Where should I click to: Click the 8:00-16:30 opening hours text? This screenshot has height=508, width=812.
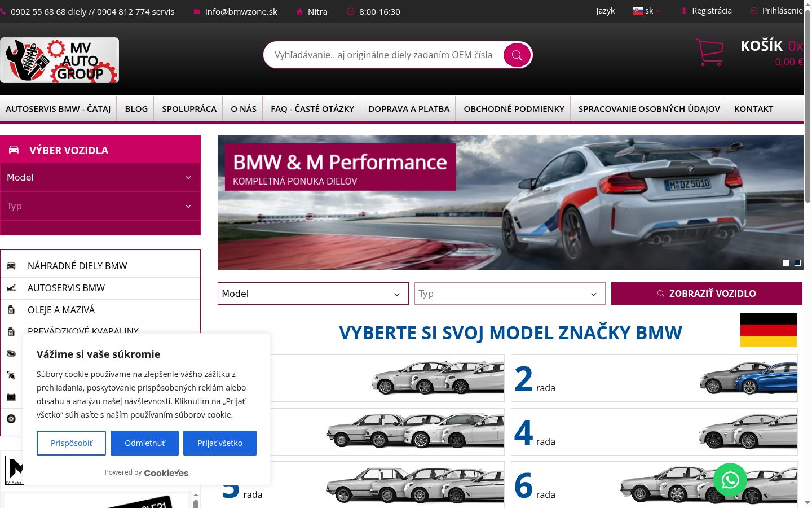tap(379, 11)
